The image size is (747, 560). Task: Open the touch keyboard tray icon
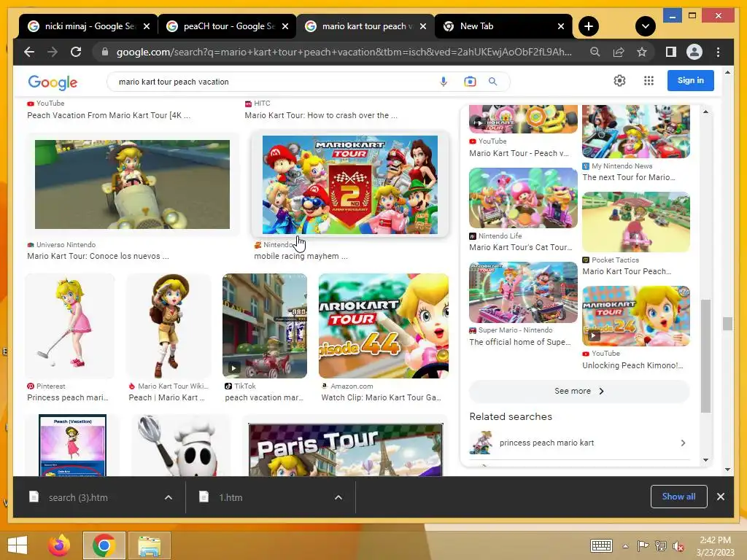pyautogui.click(x=601, y=545)
